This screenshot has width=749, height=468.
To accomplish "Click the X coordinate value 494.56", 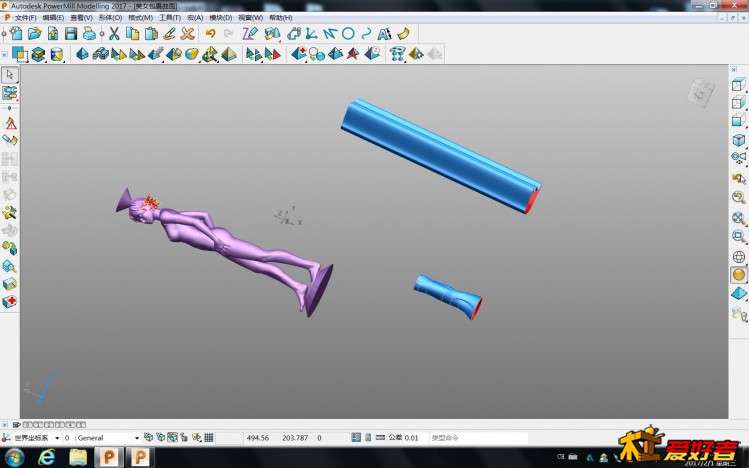I will (258, 437).
